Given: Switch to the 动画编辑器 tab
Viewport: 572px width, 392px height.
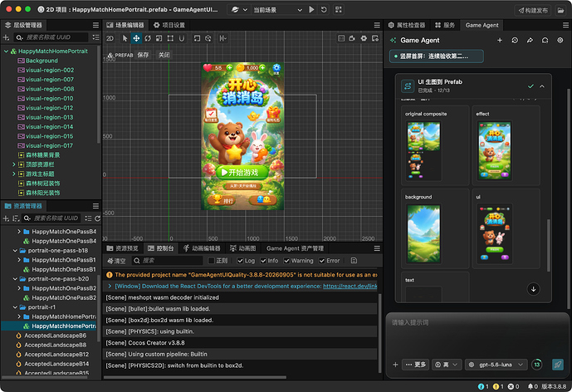Looking at the screenshot, I should point(202,248).
